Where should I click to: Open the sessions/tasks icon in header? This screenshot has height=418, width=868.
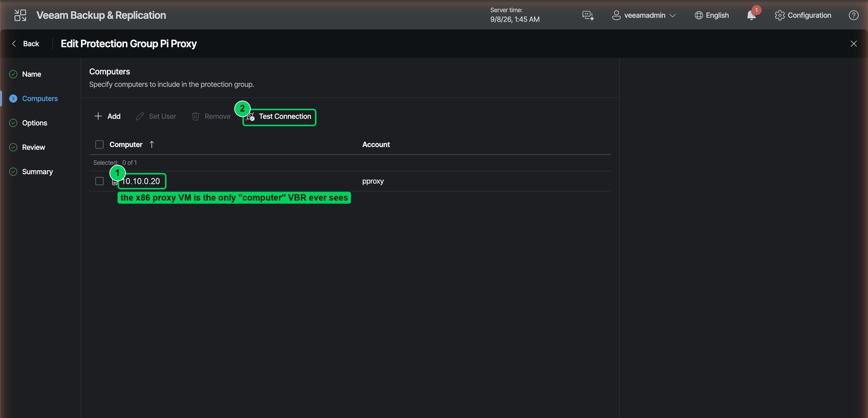click(x=588, y=15)
